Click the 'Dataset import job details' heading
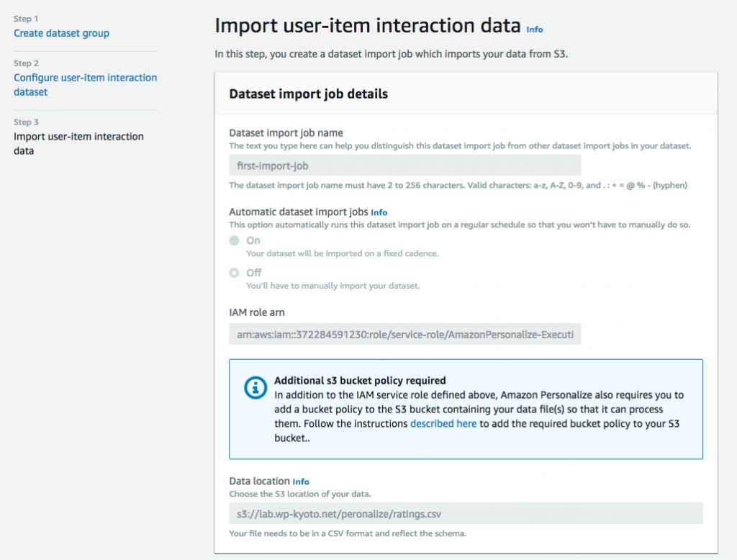Screen dimensions: 737x560 coord(308,94)
